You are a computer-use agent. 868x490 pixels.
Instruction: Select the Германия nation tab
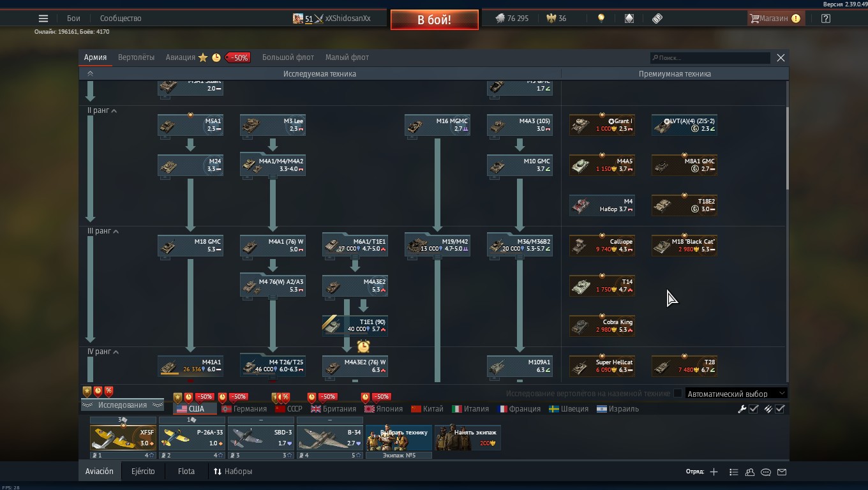(244, 409)
